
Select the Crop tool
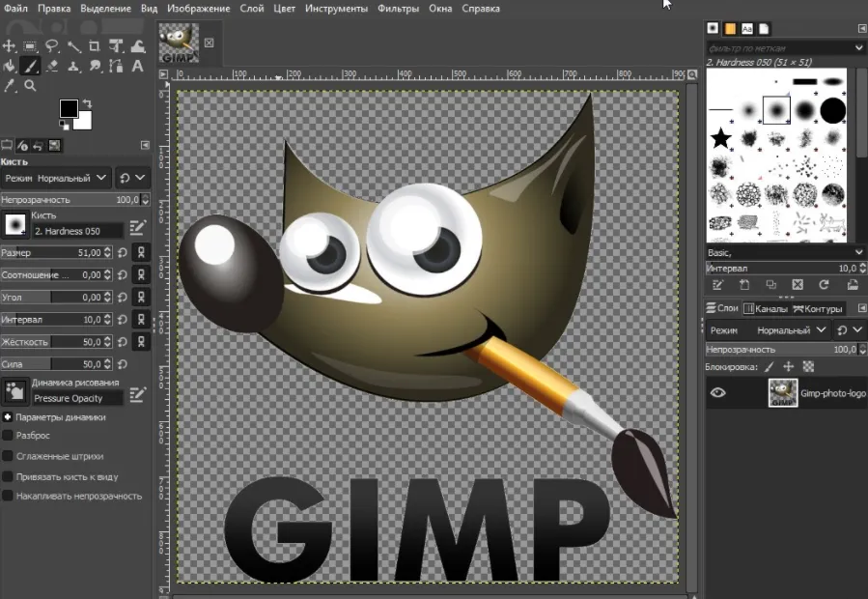(95, 46)
